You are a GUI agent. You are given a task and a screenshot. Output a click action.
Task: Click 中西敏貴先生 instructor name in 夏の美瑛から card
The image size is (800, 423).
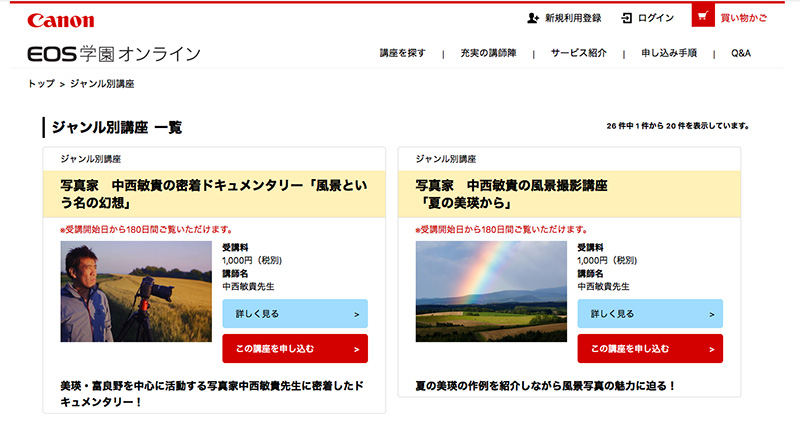pyautogui.click(x=603, y=287)
